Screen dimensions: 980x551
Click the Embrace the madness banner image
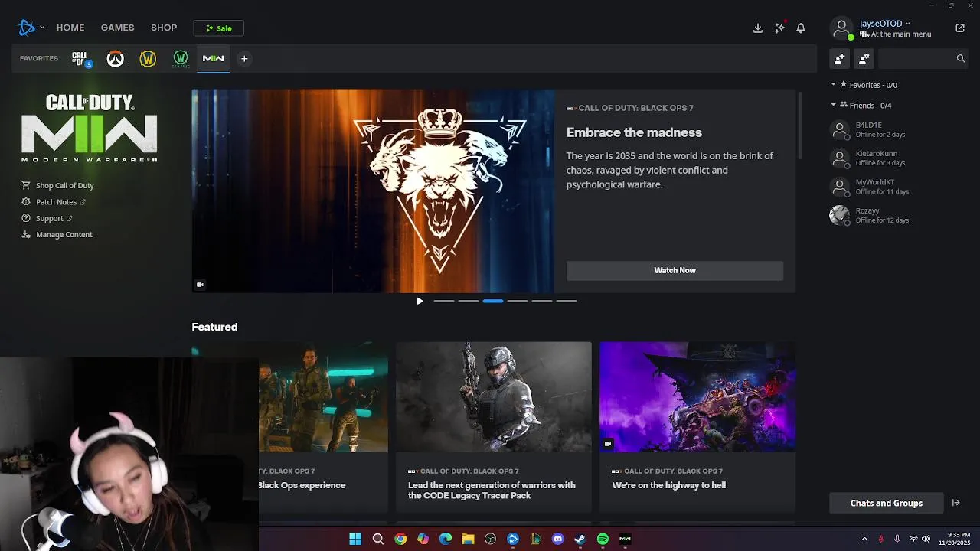point(373,191)
